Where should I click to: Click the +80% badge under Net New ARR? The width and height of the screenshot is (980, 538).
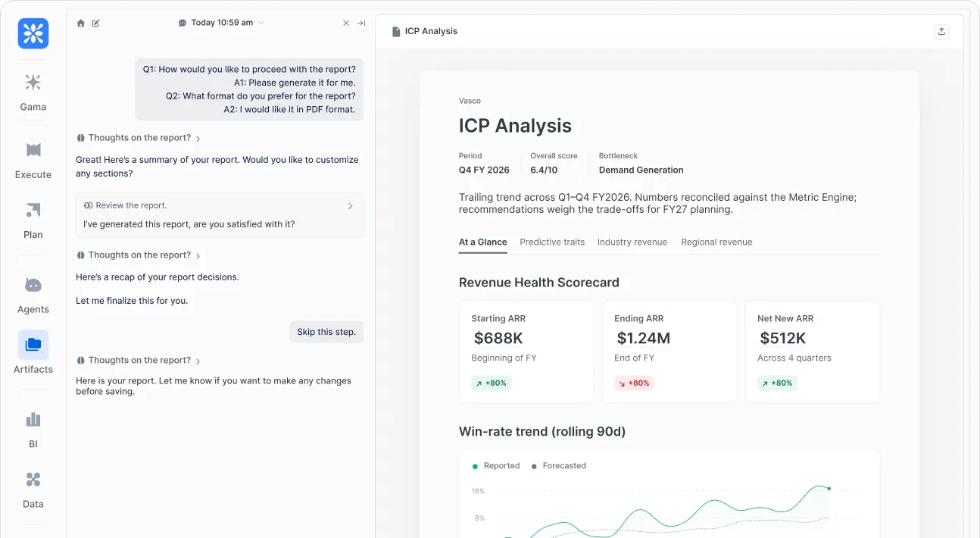(777, 383)
